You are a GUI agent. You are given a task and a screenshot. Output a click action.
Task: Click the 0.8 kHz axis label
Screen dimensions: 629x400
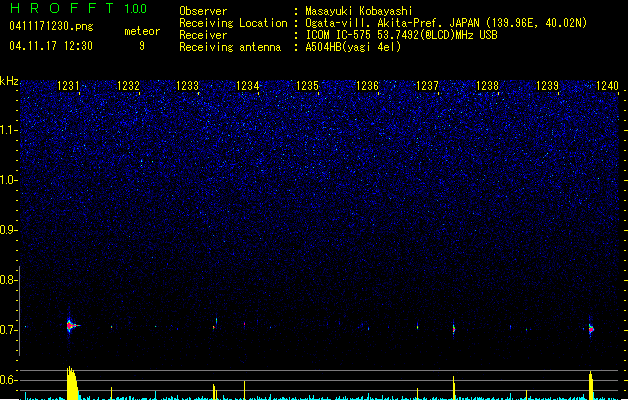pyautogui.click(x=8, y=280)
